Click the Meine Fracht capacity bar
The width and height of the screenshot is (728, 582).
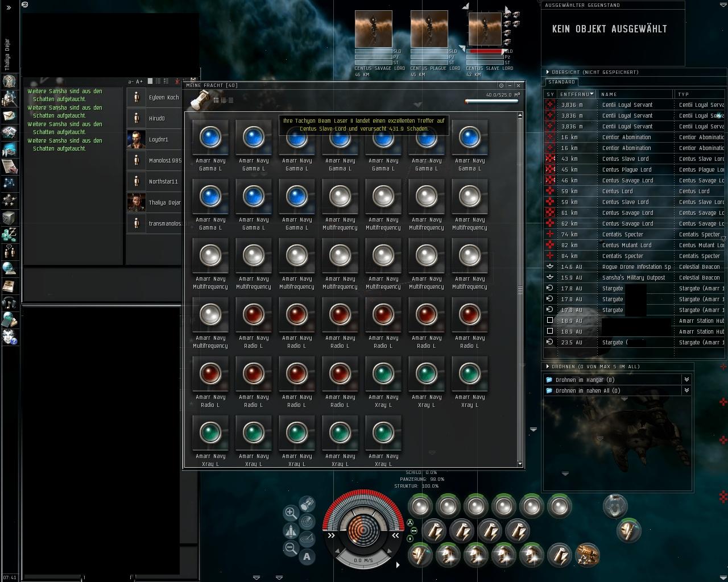tap(492, 102)
